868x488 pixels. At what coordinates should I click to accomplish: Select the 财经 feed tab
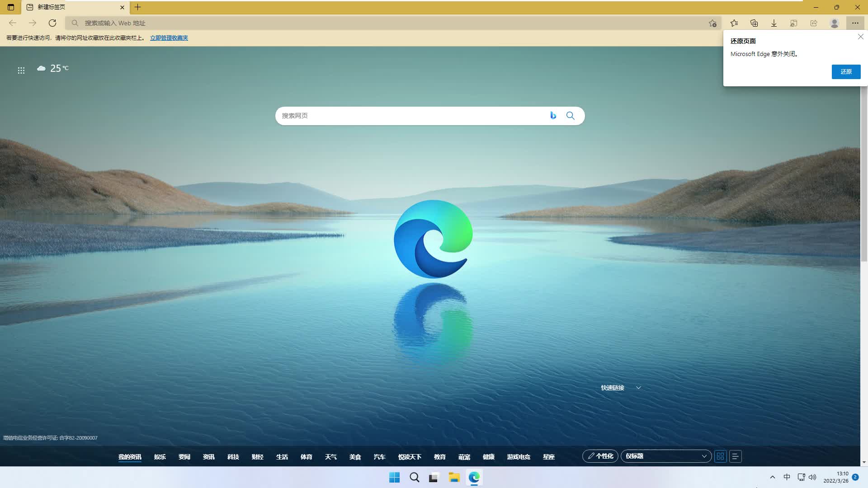point(258,457)
